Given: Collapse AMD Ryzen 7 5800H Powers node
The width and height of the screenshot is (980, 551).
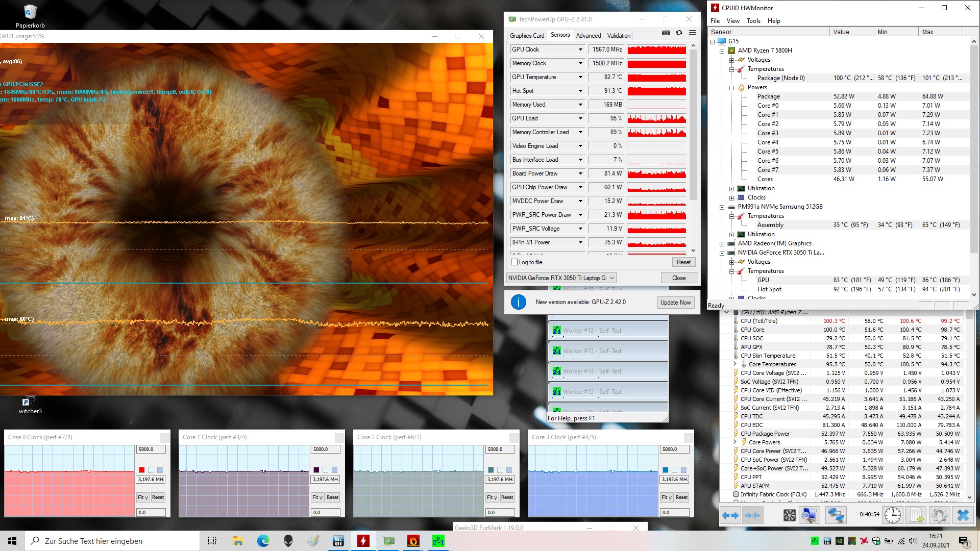Looking at the screenshot, I should pyautogui.click(x=731, y=88).
